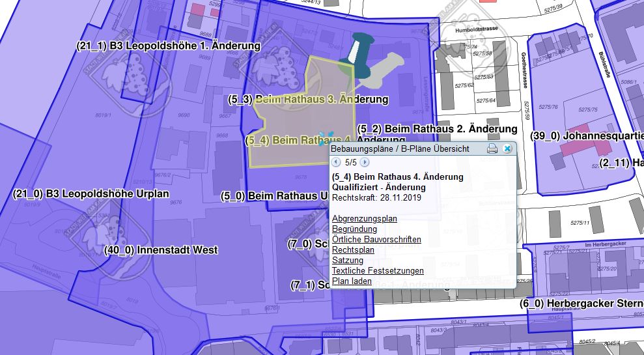
Task: Select the (21_1) B3 Leopoldshöhe 1. Änderung label
Action: pos(168,46)
